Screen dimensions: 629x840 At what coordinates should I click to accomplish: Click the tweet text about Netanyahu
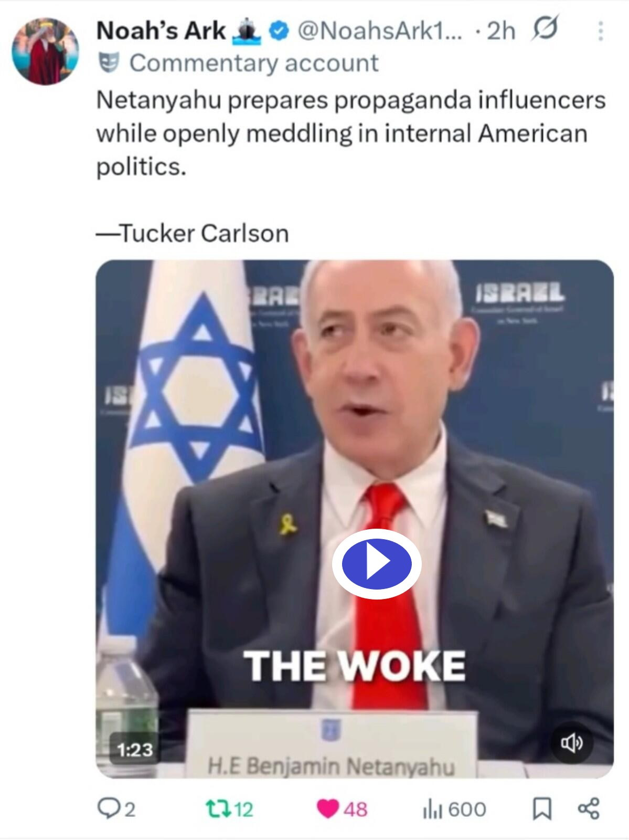350,133
